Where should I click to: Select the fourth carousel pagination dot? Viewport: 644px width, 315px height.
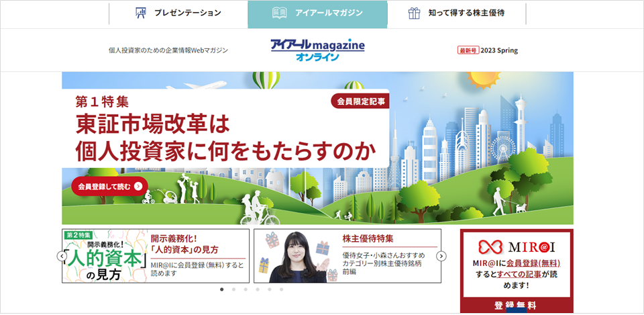pyautogui.click(x=258, y=289)
